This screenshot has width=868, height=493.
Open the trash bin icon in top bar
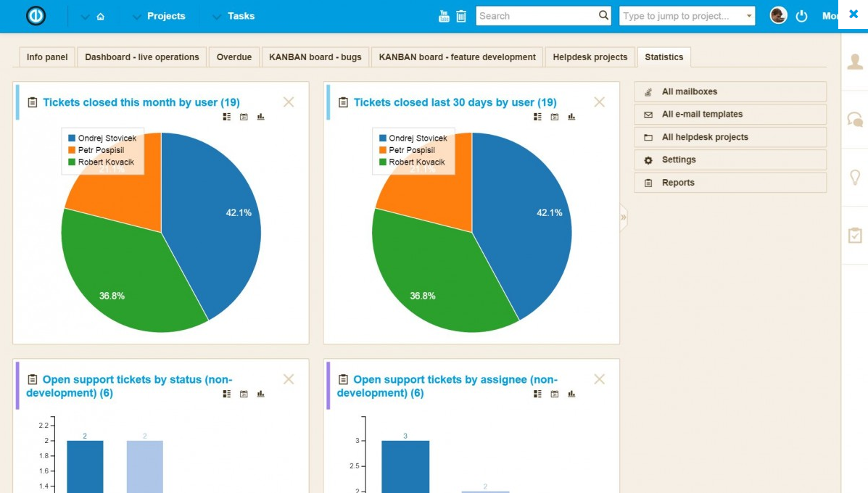click(461, 16)
